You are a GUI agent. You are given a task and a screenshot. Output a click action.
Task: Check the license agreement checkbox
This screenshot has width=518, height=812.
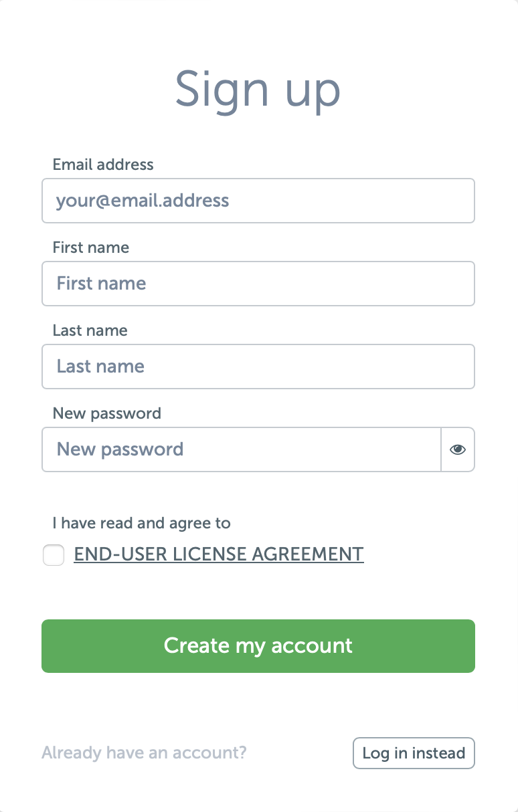point(54,555)
